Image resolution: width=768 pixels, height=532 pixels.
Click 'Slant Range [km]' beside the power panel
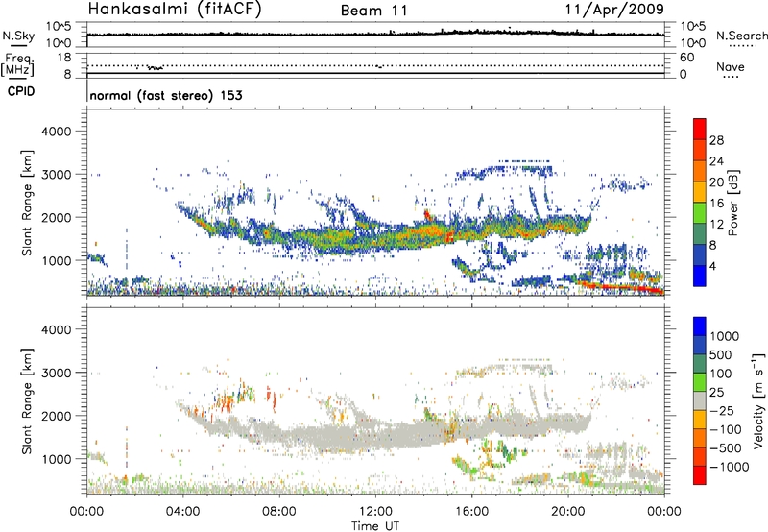click(x=28, y=203)
